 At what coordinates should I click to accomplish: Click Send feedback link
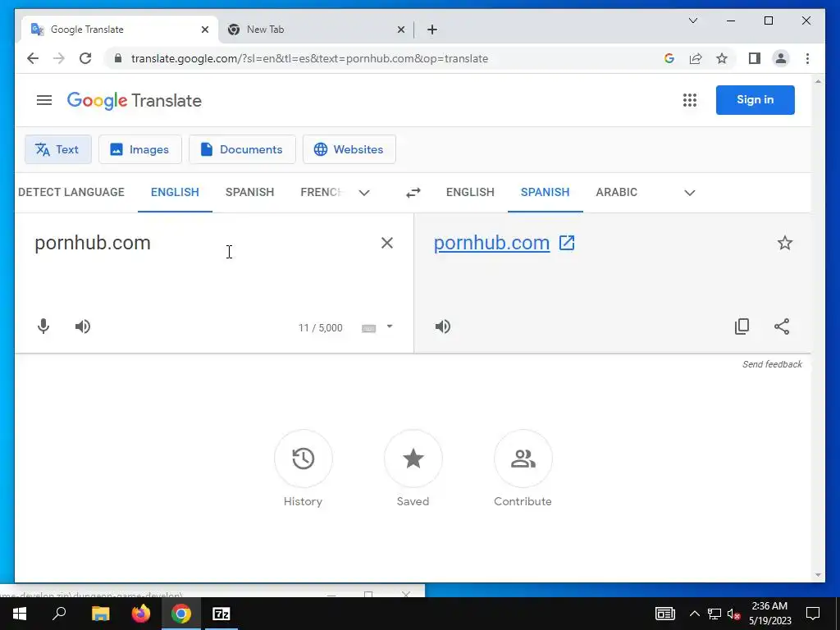(772, 364)
